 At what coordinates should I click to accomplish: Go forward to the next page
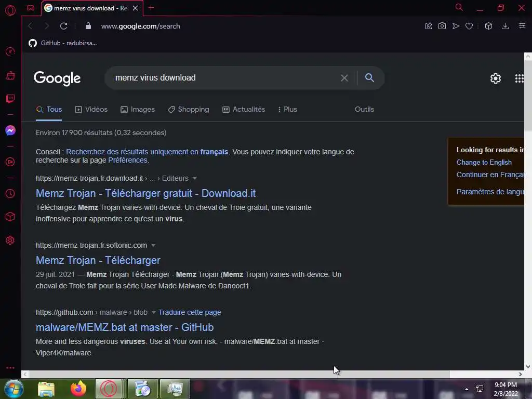click(x=47, y=26)
